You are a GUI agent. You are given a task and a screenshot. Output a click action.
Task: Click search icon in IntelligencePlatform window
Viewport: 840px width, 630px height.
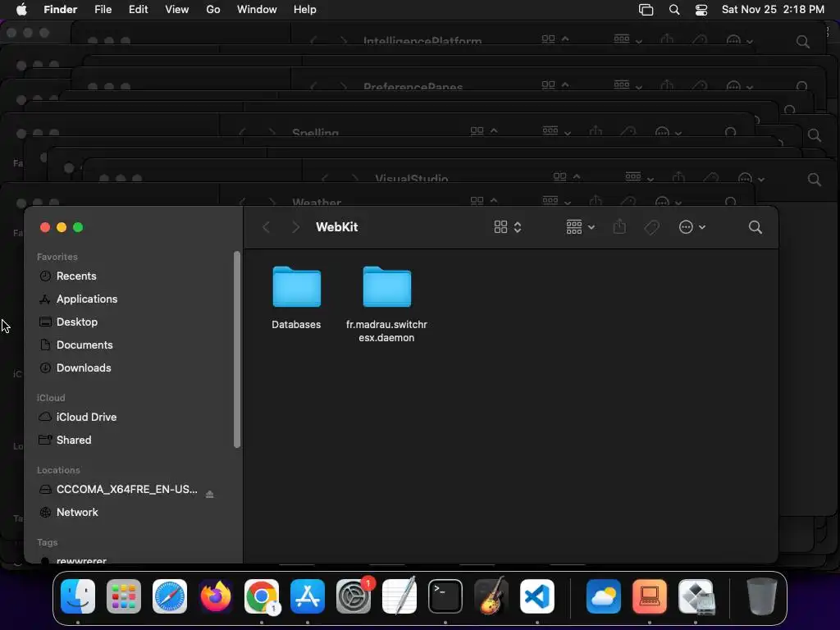(x=802, y=42)
